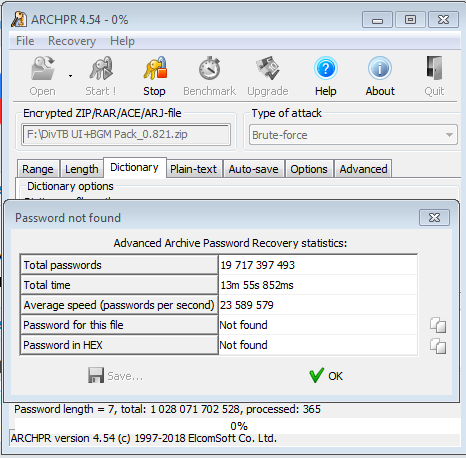
Task: Click the 0% progress bar
Action: click(239, 426)
